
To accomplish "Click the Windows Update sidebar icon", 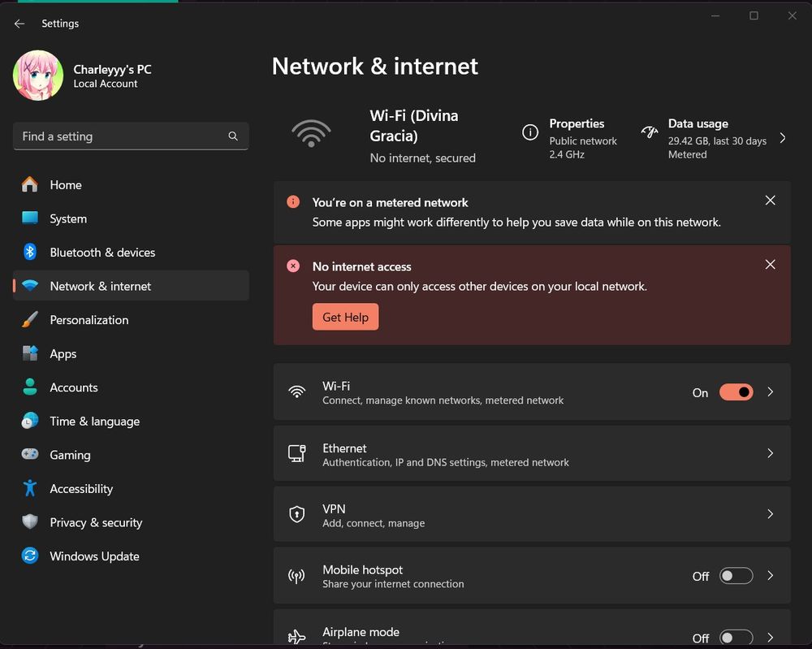I will (x=30, y=556).
